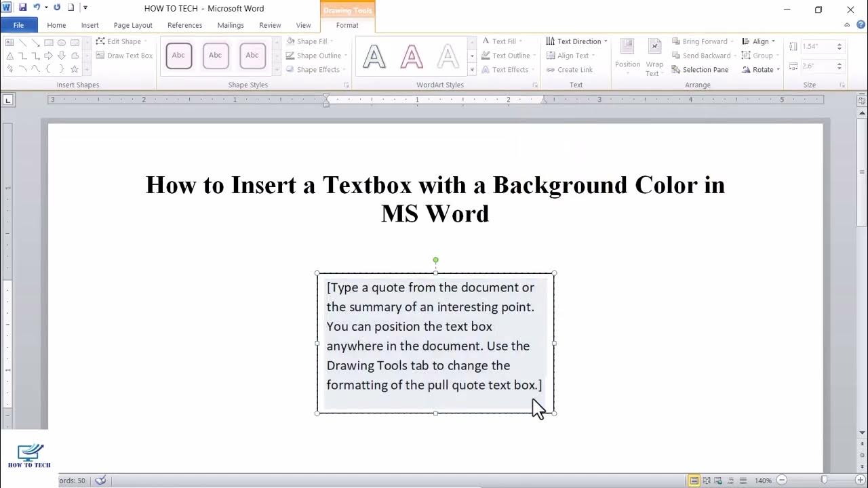
Task: Select the rounded rectangle shape in shapes gallery
Action: tap(75, 43)
